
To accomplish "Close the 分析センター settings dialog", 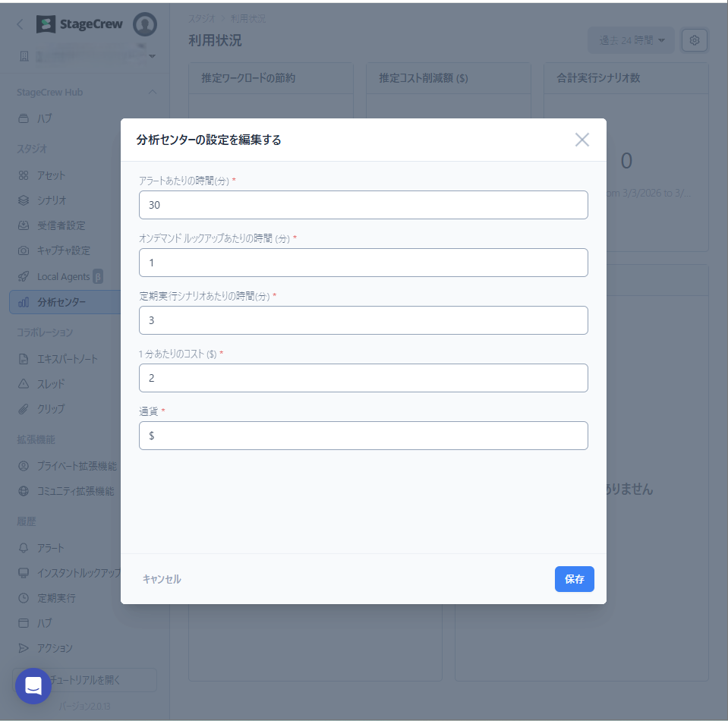I will point(581,140).
